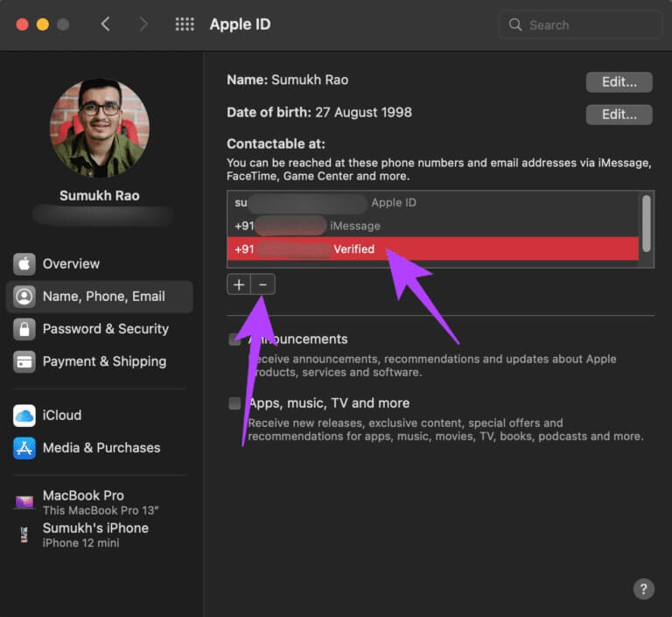Image resolution: width=672 pixels, height=617 pixels.
Task: Open Payment & Shipping section
Action: pyautogui.click(x=100, y=361)
